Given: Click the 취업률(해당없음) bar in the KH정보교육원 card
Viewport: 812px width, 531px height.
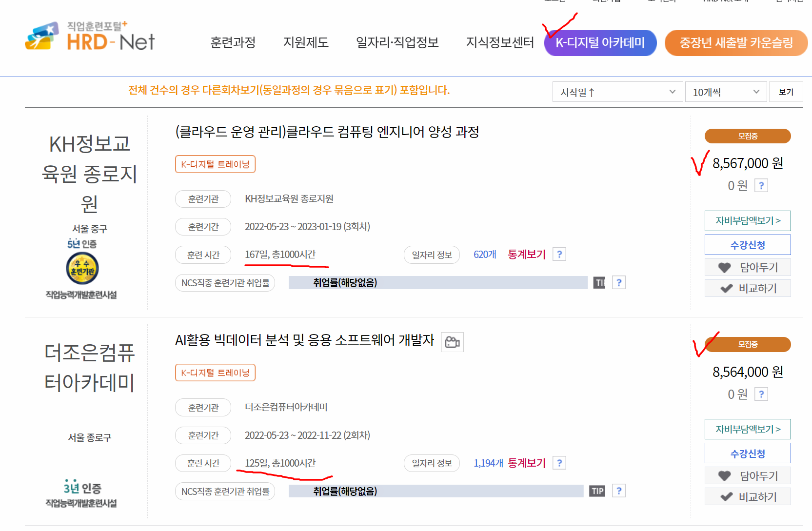Looking at the screenshot, I should tap(438, 283).
